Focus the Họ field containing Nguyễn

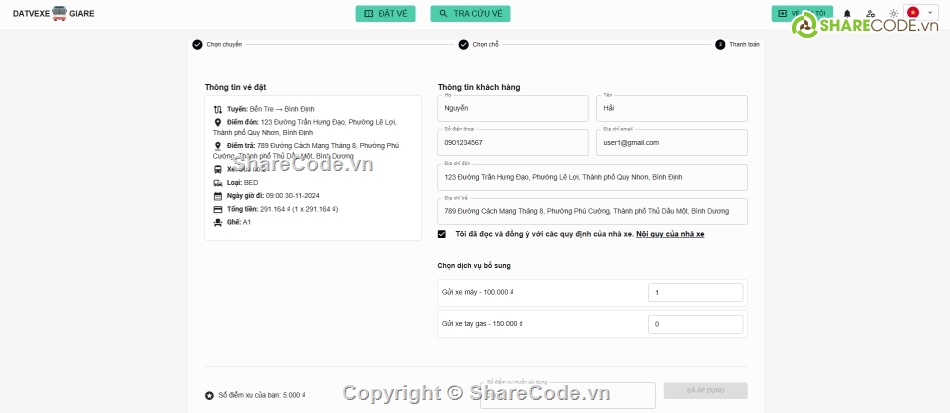(x=513, y=108)
